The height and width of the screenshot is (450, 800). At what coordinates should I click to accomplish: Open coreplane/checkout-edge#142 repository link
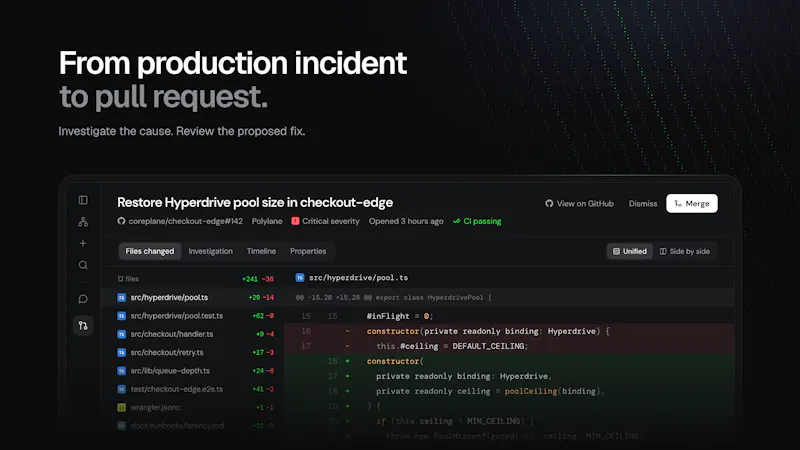point(186,221)
